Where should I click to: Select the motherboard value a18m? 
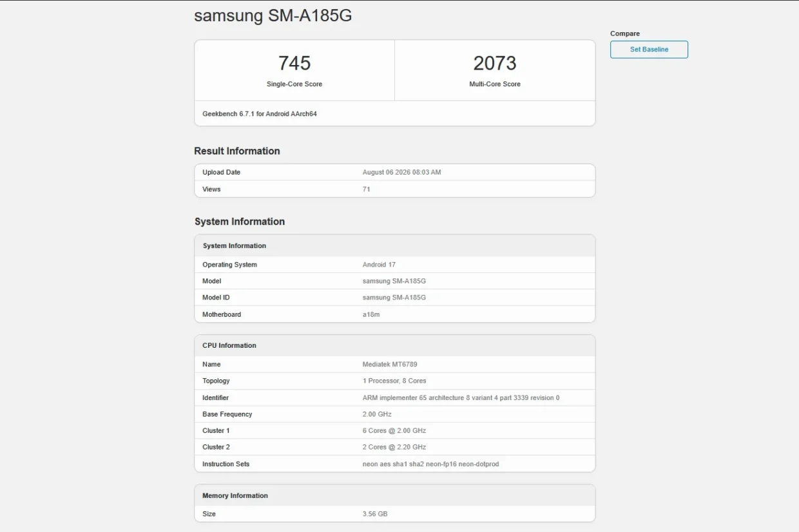371,314
